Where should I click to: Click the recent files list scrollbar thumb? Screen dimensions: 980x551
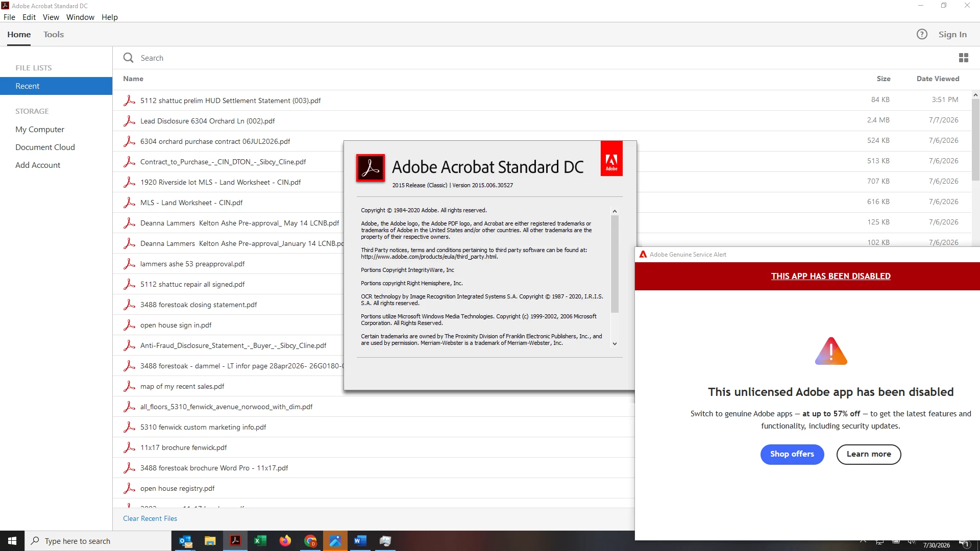click(975, 139)
